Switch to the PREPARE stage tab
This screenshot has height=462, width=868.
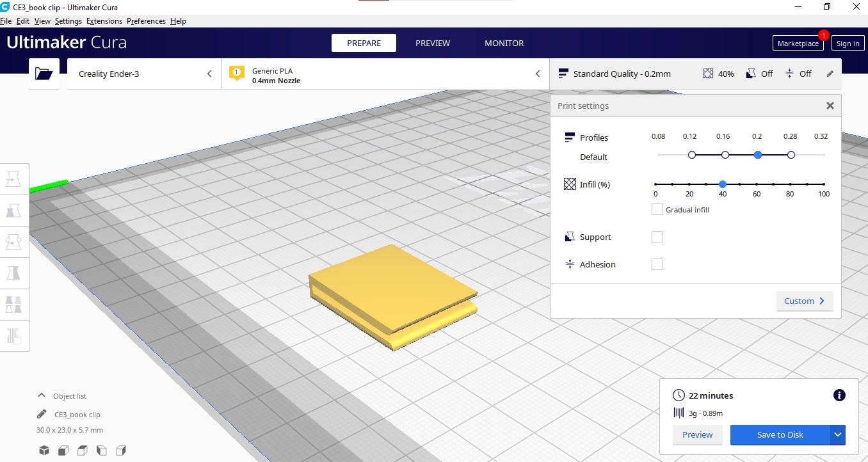point(364,43)
